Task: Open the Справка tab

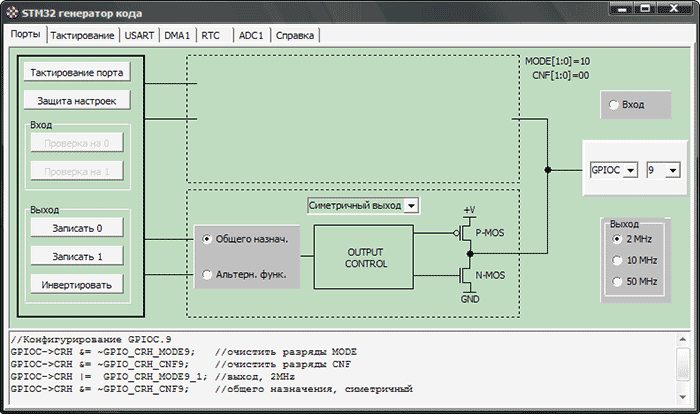Action: tap(295, 36)
